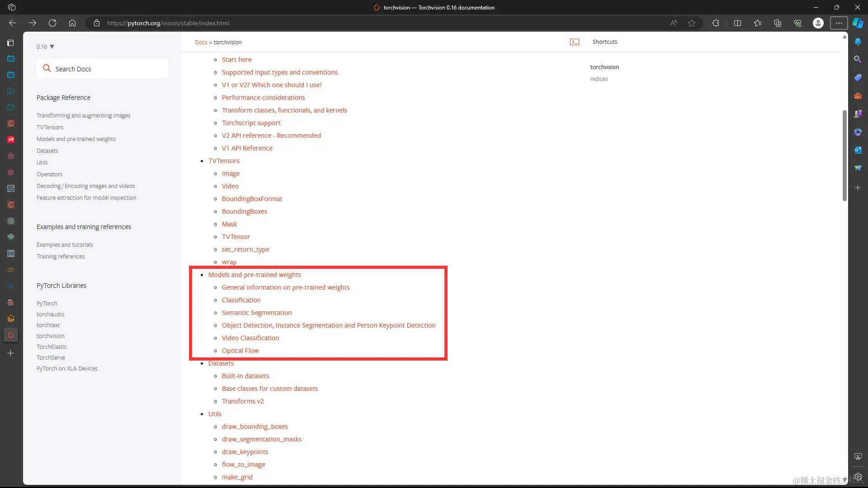
Task: Toggle split screen view icon
Action: [737, 23]
